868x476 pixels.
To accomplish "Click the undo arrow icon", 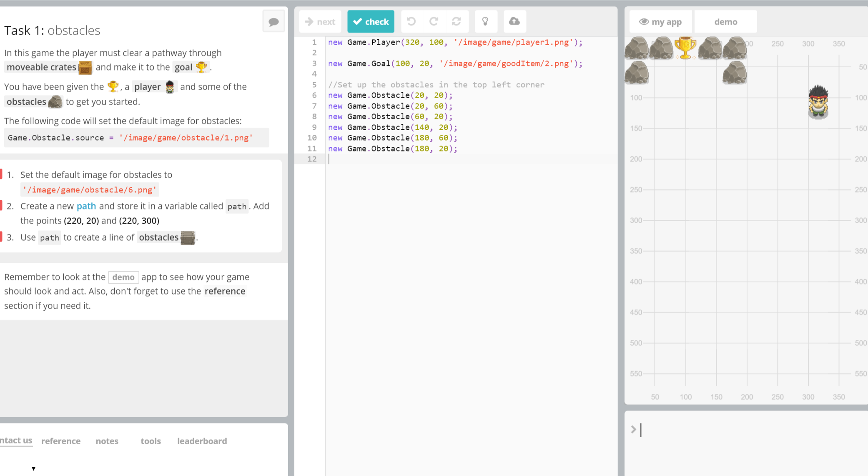I will (411, 21).
